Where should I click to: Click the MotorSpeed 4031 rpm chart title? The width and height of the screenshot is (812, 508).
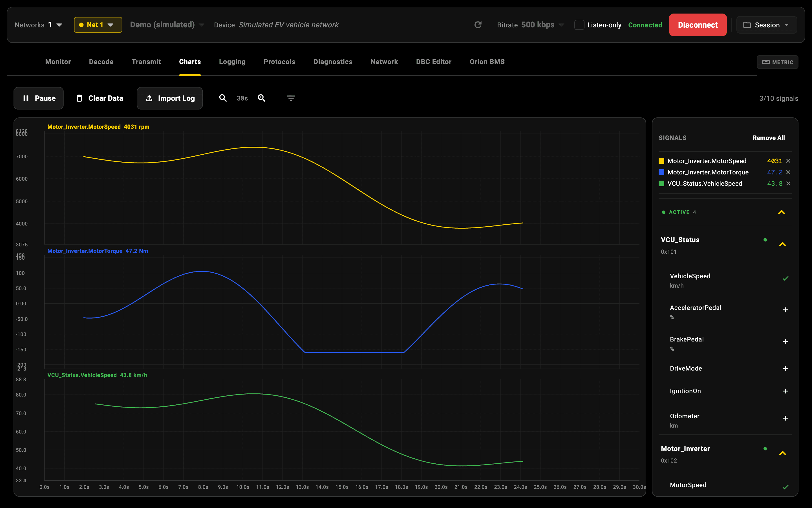98,127
